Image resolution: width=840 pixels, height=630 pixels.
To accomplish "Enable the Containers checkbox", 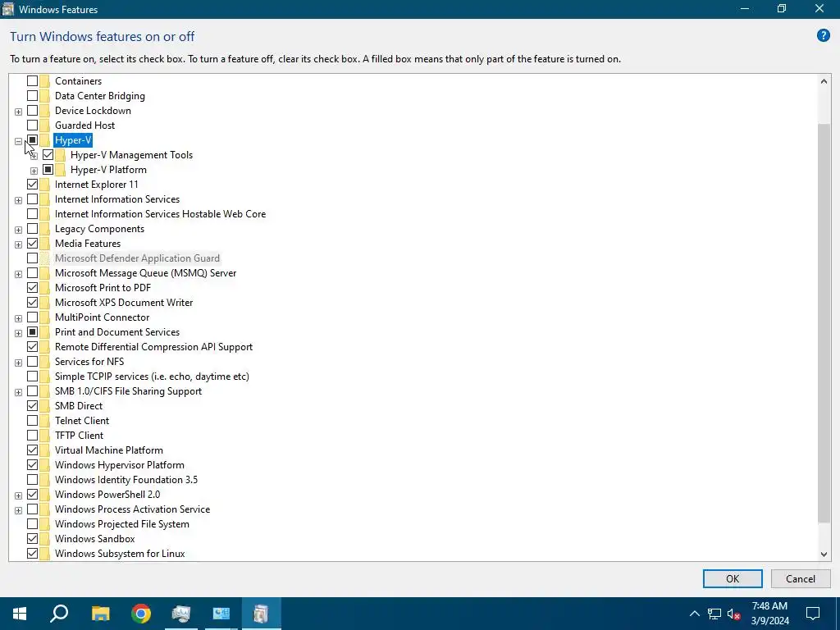I will click(x=32, y=81).
